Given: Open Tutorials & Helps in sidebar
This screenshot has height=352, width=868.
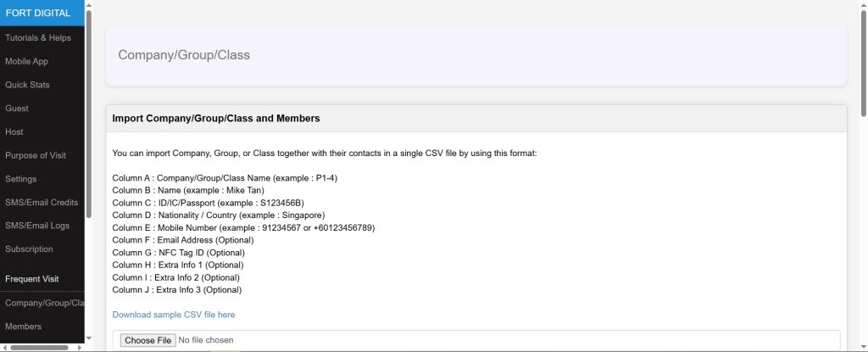Looking at the screenshot, I should tap(38, 37).
